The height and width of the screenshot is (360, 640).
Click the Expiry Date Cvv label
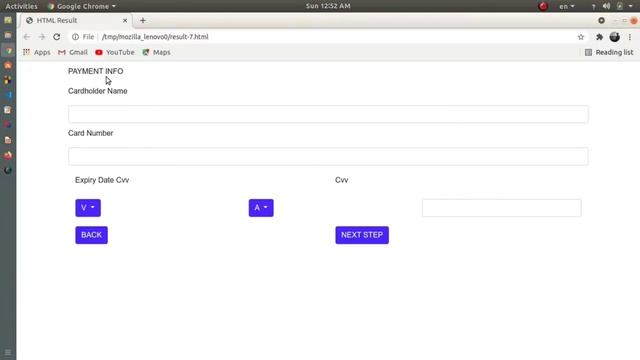pos(102,180)
